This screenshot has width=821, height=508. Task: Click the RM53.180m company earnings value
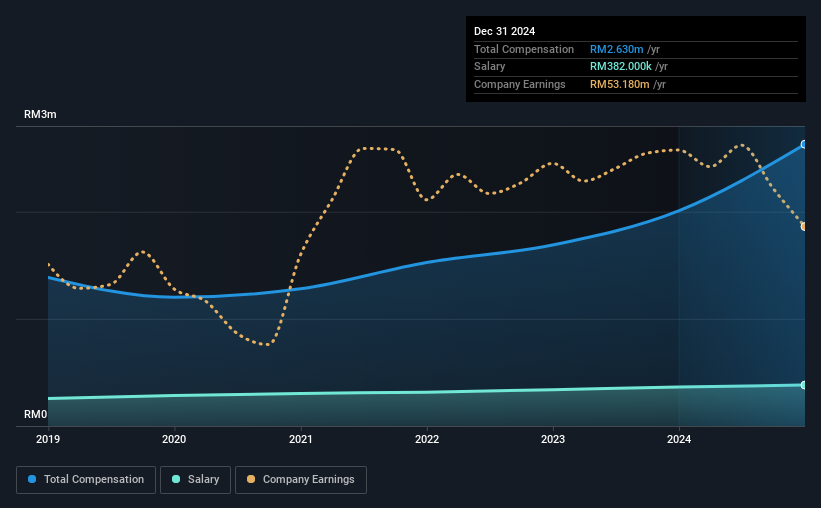(x=619, y=84)
